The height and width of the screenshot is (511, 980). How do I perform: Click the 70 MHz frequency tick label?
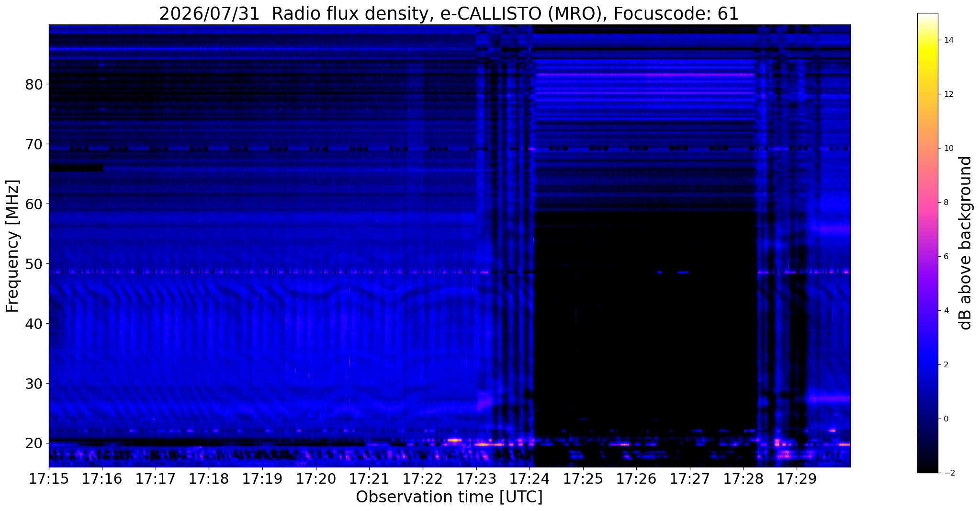coord(34,144)
